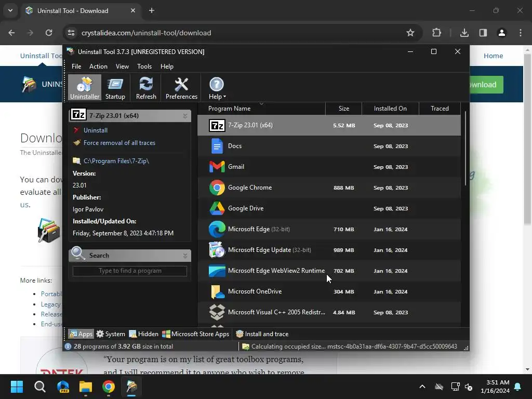Image resolution: width=532 pixels, height=399 pixels.
Task: Sort by Size column header
Action: [344, 109]
